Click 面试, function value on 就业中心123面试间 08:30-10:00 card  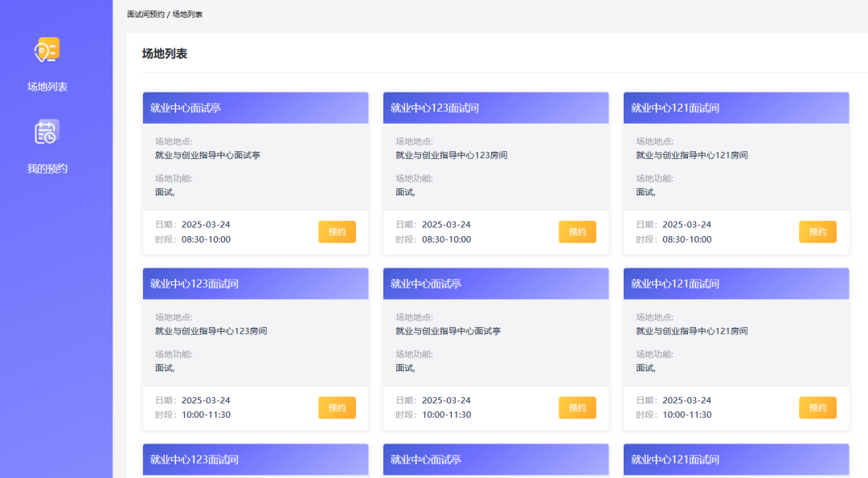(405, 193)
